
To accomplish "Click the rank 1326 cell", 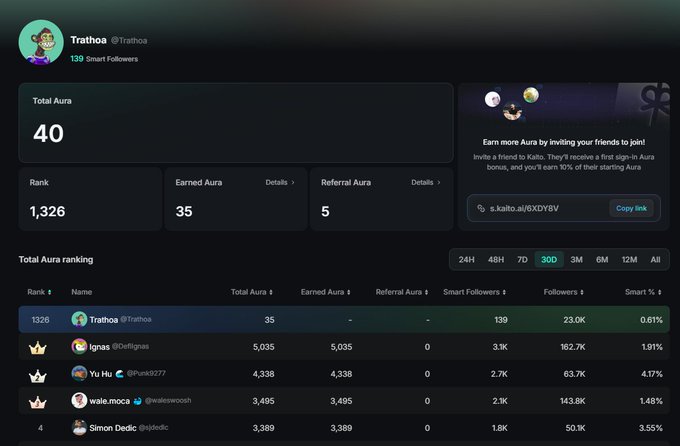I will (40, 320).
